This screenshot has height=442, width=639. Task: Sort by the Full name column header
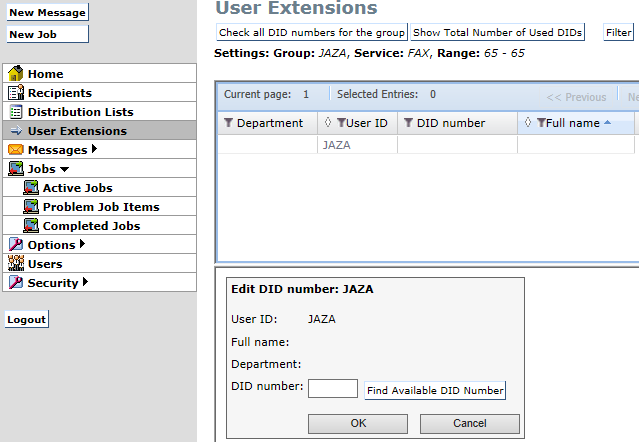pos(573,124)
